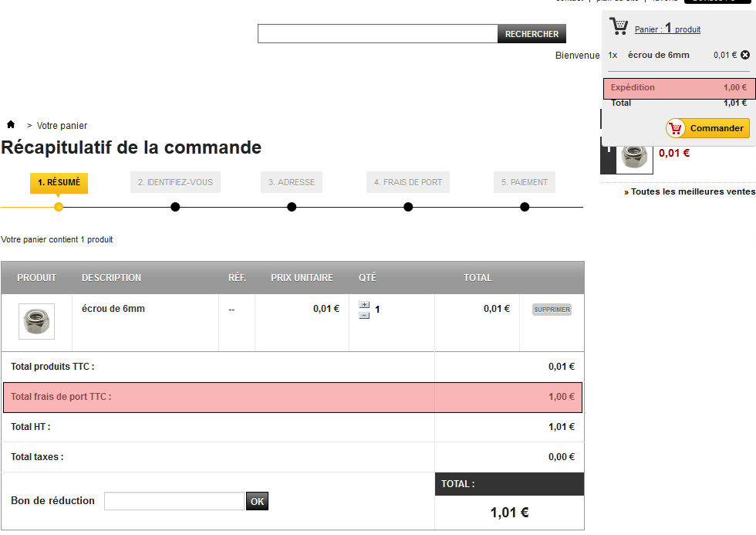
Task: Click the Votre panier breadcrumb text
Action: (62, 126)
